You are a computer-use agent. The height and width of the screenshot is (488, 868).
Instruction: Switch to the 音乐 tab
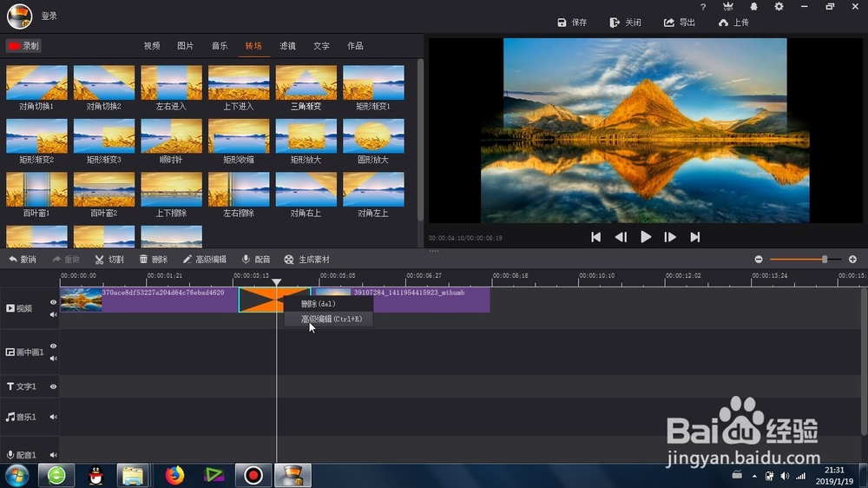click(x=220, y=46)
